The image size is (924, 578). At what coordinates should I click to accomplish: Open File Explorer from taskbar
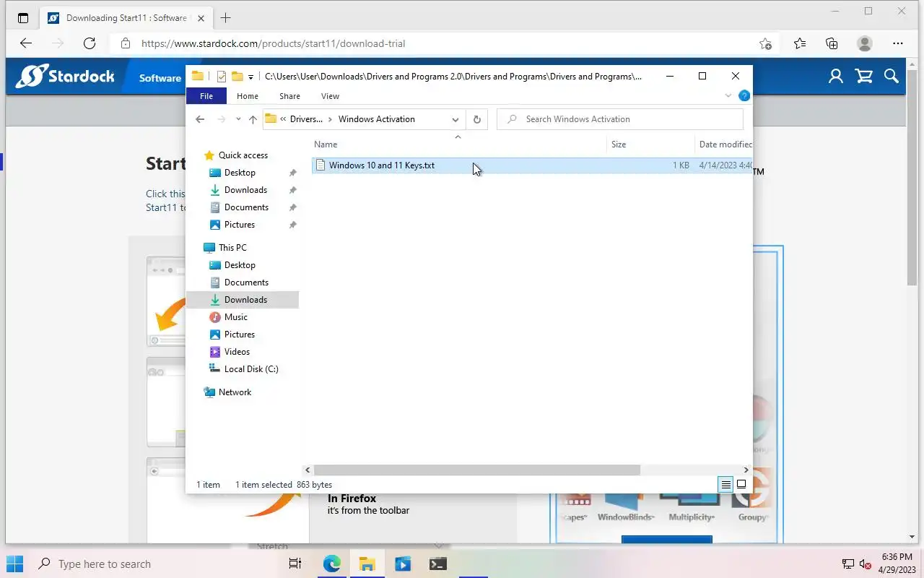(367, 564)
